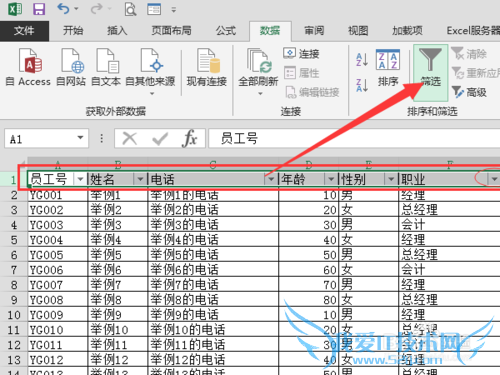500x375 pixels.
Task: Click the 属性 button
Action: click(x=301, y=73)
